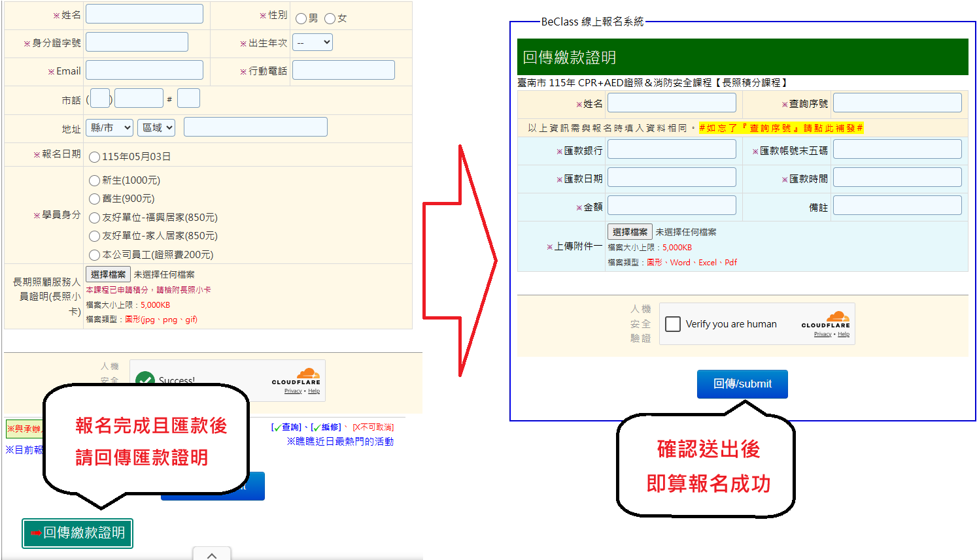Click 選擇檔案 for 長照小卡 upload
The height and width of the screenshot is (560, 977).
tap(108, 274)
